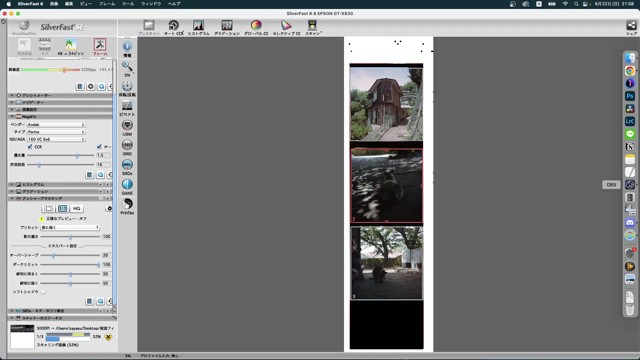Screen dimensions: 640x360
Task: Open the Rotate/Flip tool
Action: 127,85
